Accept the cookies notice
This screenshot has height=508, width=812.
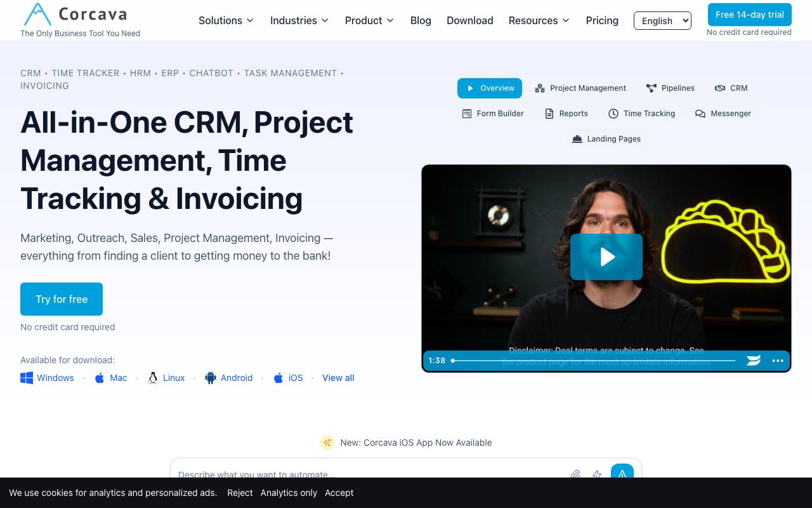point(339,493)
